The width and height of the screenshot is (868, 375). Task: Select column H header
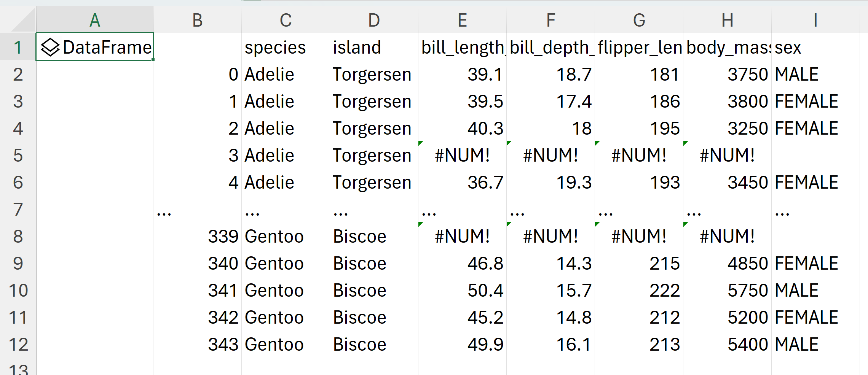coord(727,20)
